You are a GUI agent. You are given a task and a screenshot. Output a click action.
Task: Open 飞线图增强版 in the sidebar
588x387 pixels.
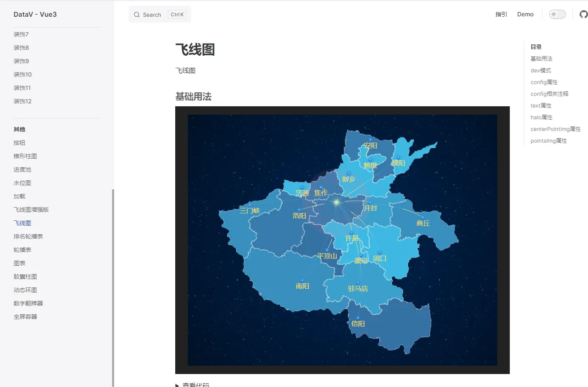pyautogui.click(x=31, y=210)
